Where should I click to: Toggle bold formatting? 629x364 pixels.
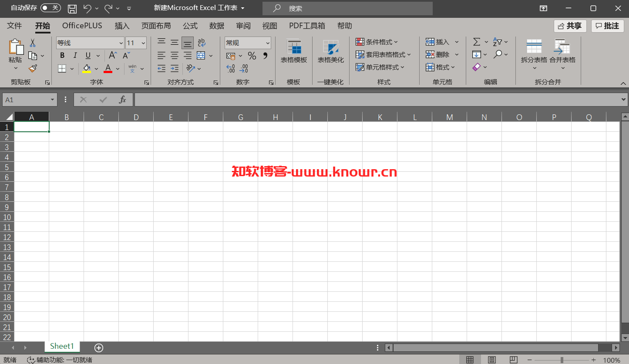click(62, 55)
